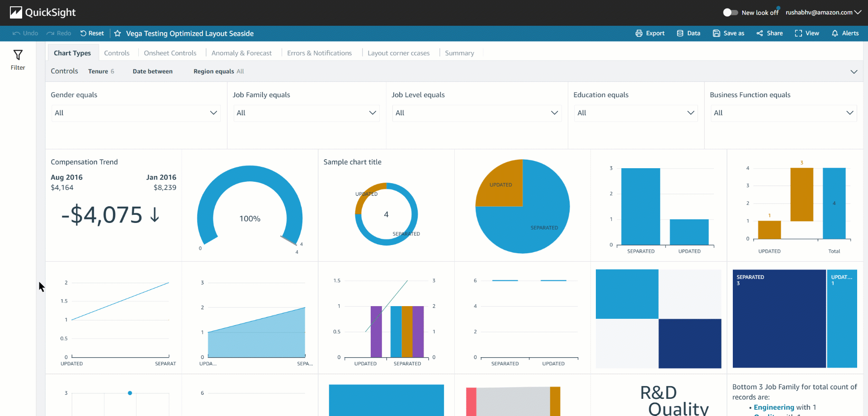Click the Undo icon
Screen dimensions: 868x416
click(17, 33)
